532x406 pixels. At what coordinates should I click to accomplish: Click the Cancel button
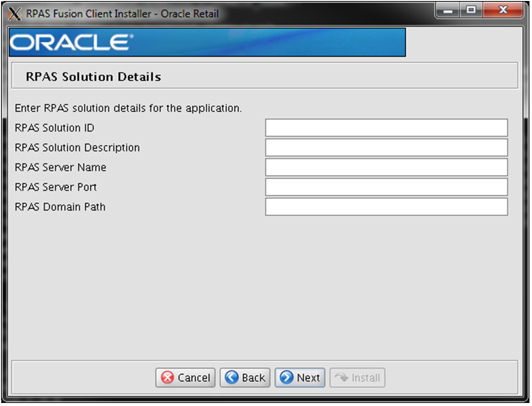pyautogui.click(x=185, y=378)
